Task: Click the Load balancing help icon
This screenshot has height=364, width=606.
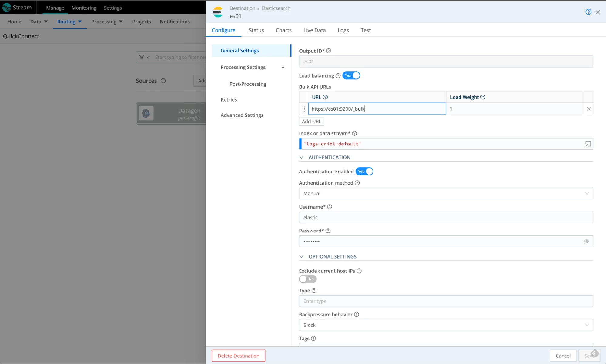Action: pos(338,76)
